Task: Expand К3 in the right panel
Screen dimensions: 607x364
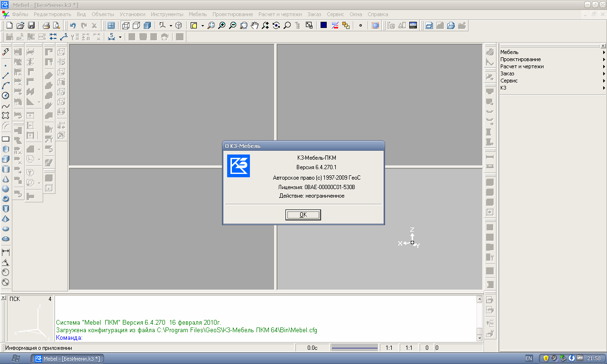Action: [553, 88]
